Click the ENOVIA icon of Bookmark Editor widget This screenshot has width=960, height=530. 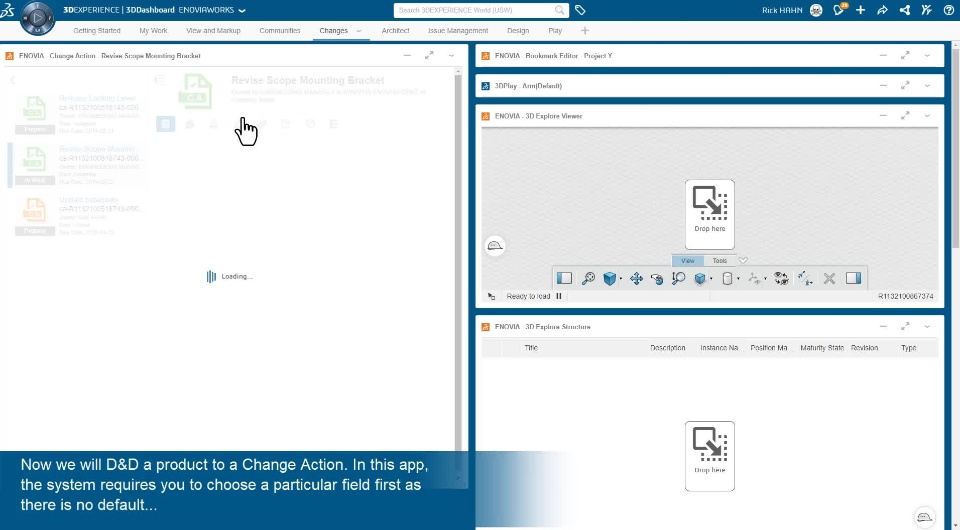tap(486, 56)
